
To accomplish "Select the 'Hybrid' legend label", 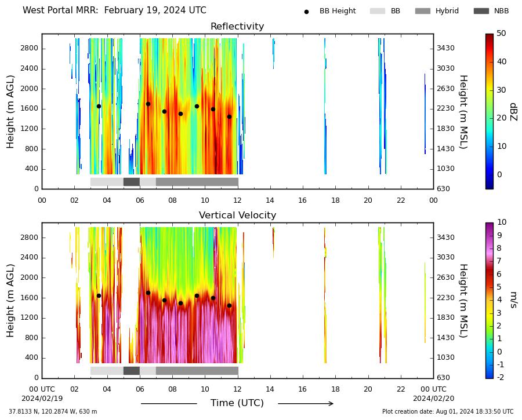I will (447, 11).
